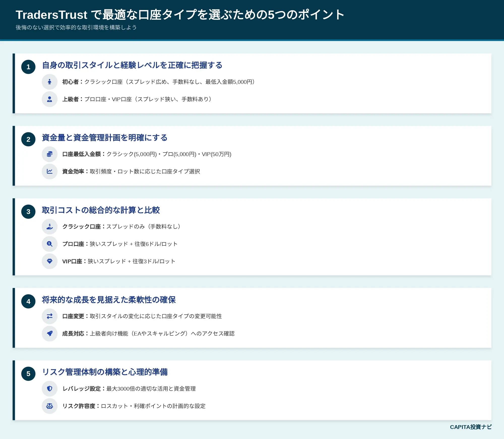
Task: Click the number 2 circle badge
Action: pyautogui.click(x=28, y=139)
